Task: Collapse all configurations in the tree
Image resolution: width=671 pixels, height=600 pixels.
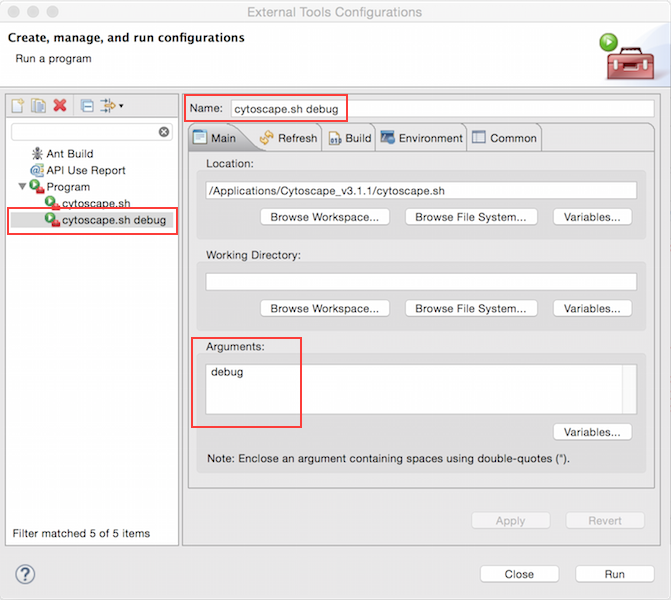Action: point(87,105)
